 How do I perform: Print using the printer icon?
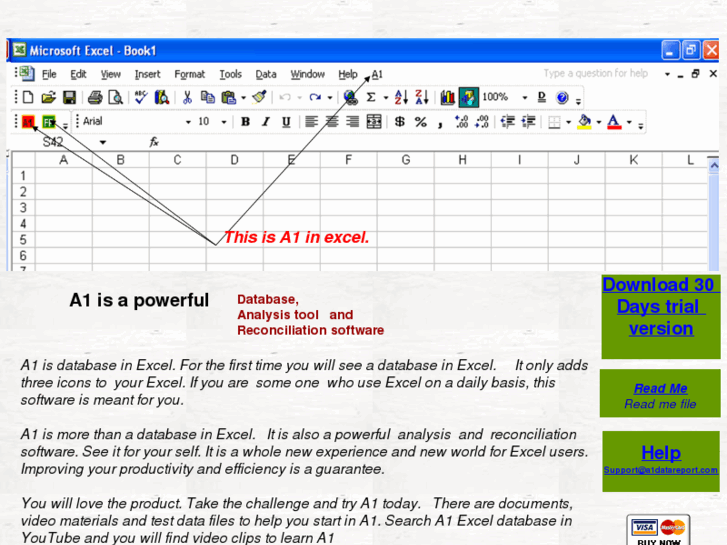(95, 97)
